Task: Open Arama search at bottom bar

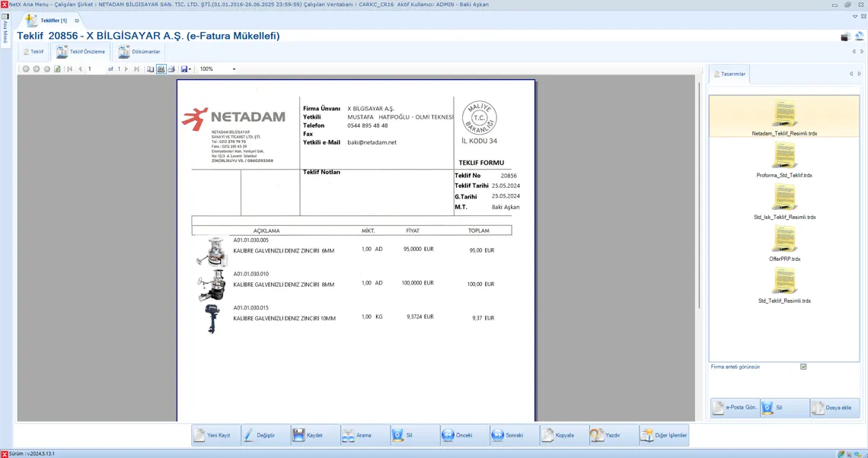Action: [365, 435]
